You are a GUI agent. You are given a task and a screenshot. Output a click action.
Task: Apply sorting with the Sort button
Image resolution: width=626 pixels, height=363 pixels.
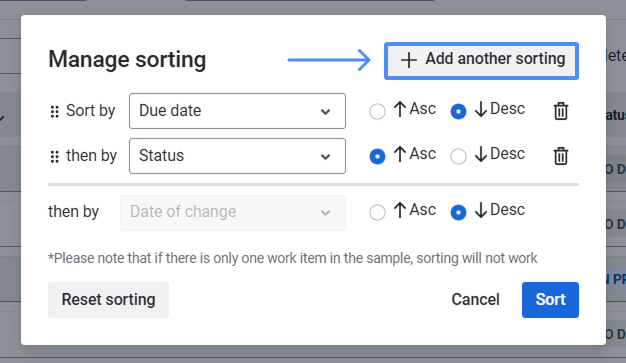click(550, 300)
